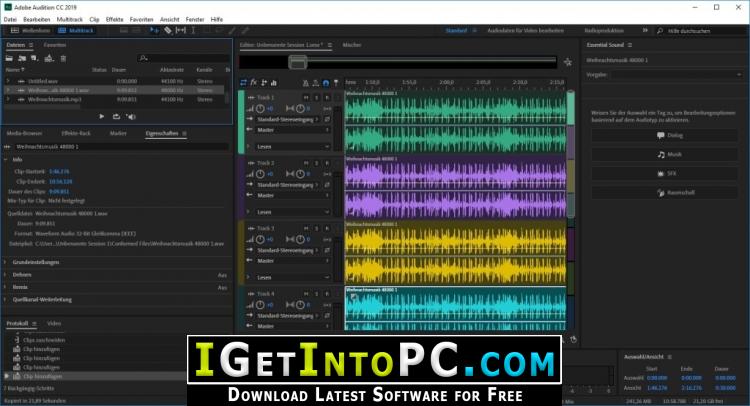Switch to the Wellenform waveform view
The image size is (750, 406).
tap(30, 31)
